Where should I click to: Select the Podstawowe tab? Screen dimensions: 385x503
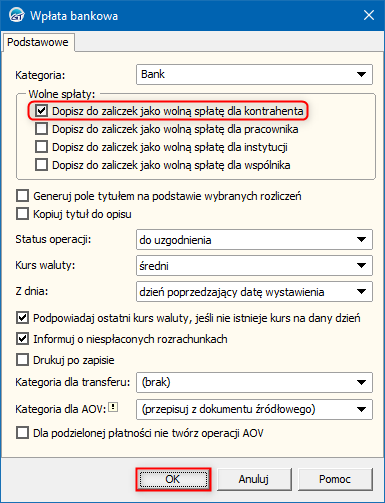tap(38, 42)
